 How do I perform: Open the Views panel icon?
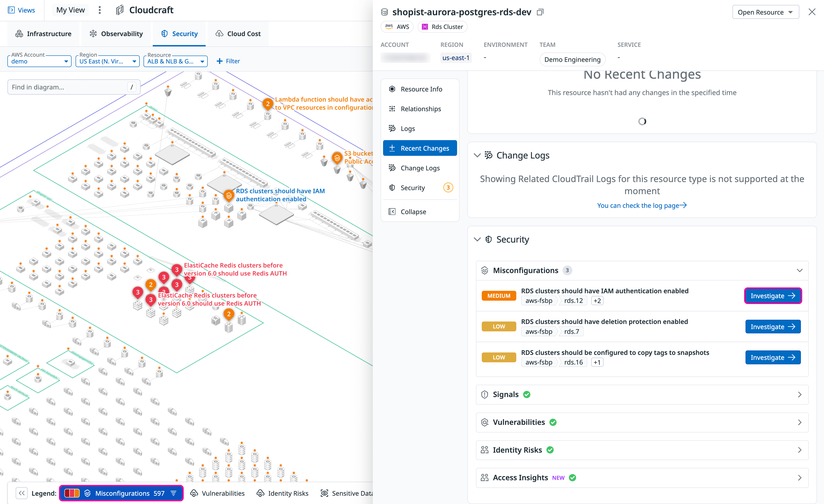coord(11,10)
